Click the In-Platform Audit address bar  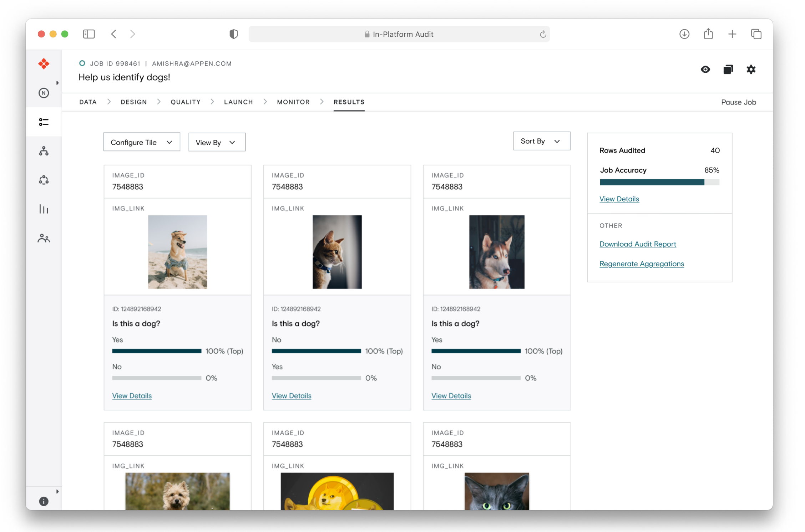399,34
